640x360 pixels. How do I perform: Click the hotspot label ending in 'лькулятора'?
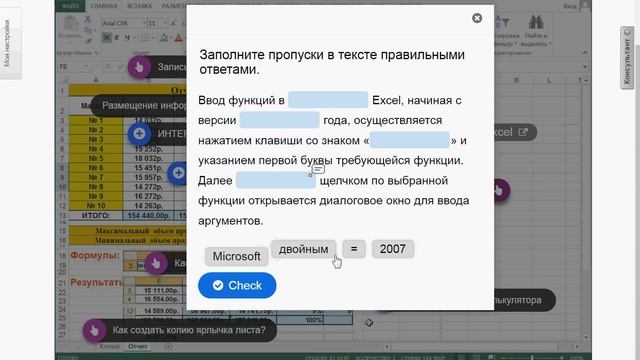tap(524, 300)
